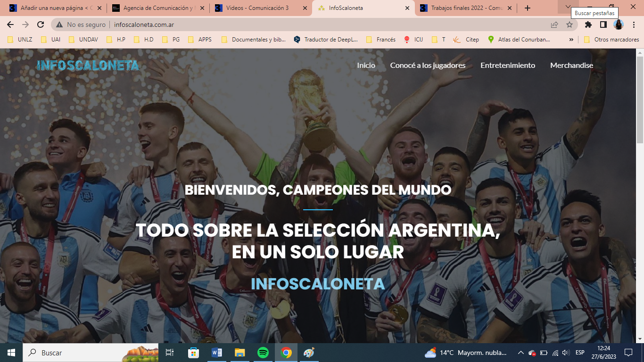Open the 'Otros marcadores' bookmarks folder
The height and width of the screenshot is (362, 644).
tap(611, 40)
